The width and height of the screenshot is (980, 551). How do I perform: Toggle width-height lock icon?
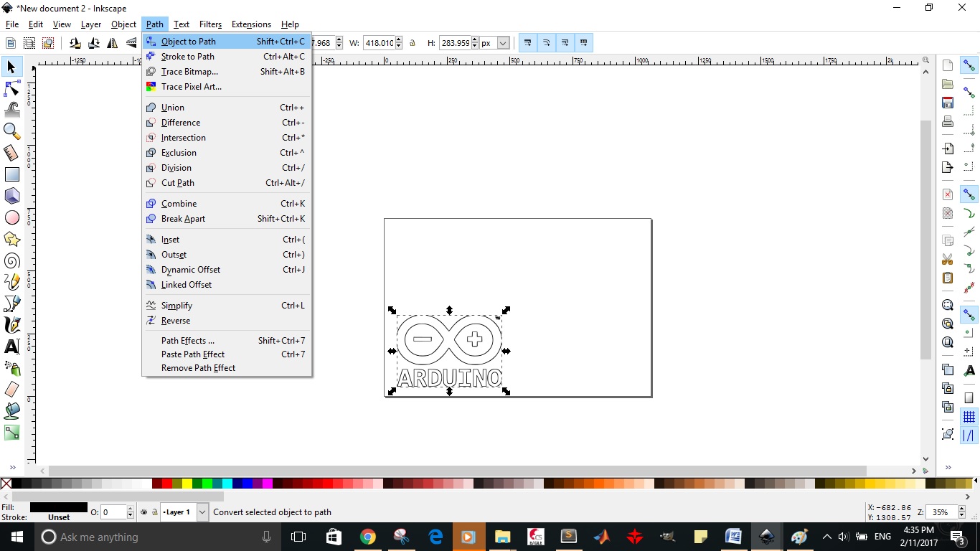(x=413, y=43)
